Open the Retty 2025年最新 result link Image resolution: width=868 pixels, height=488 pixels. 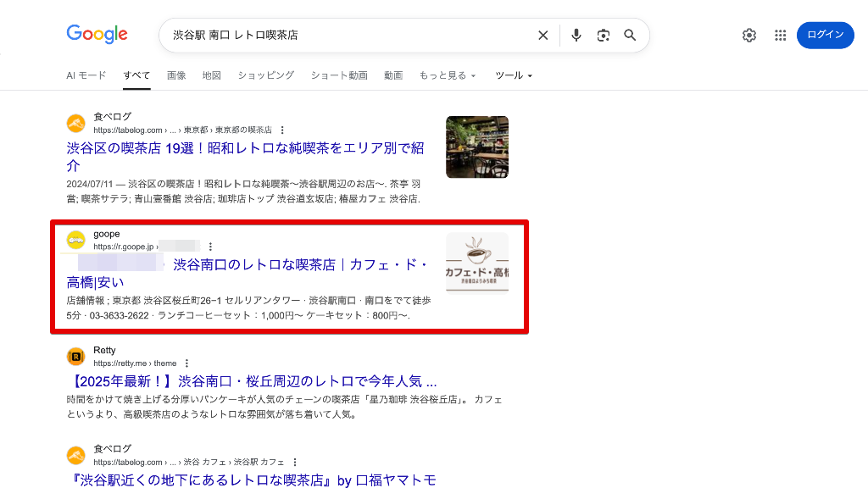[x=252, y=381]
